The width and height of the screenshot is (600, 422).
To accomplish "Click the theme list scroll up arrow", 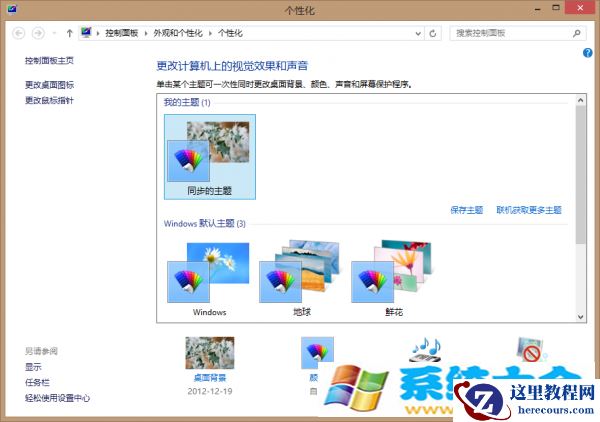I will [x=580, y=100].
